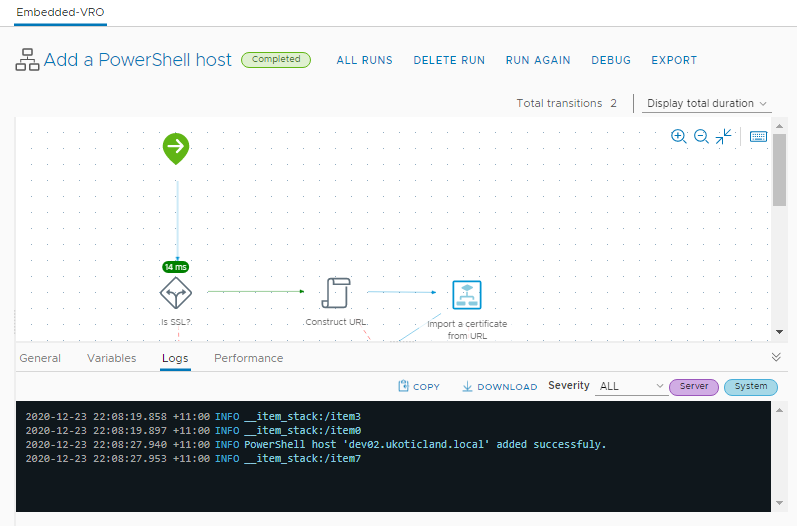Collapse the bottom details panel

776,357
